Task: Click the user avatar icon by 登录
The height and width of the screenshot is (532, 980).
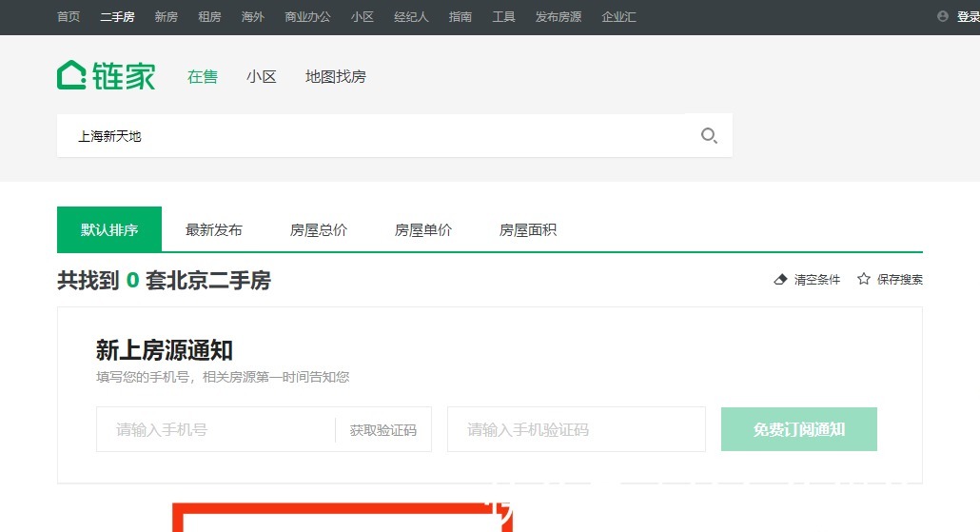Action: [x=943, y=17]
